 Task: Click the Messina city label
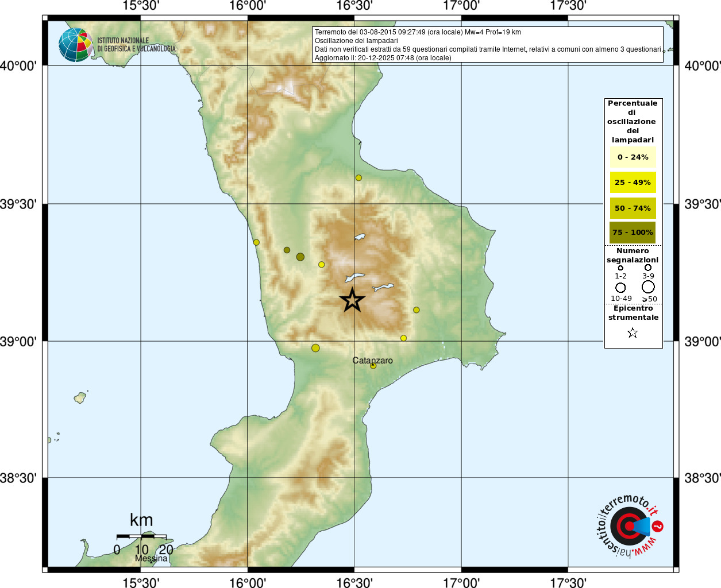[x=151, y=558]
